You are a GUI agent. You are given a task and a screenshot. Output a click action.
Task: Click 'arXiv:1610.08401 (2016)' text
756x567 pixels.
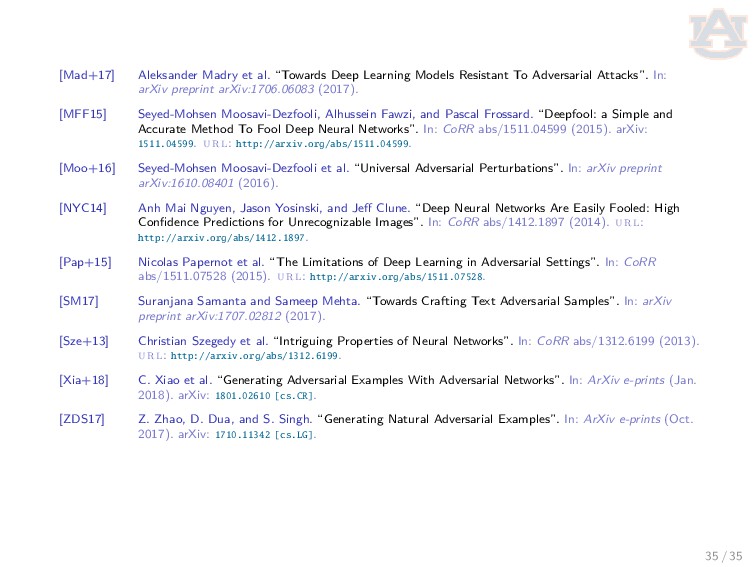coord(208,183)
